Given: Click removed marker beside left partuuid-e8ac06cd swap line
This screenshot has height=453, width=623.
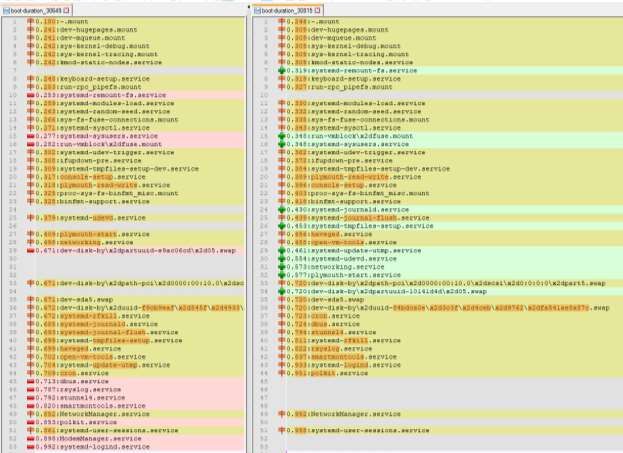Looking at the screenshot, I should 31,251.
